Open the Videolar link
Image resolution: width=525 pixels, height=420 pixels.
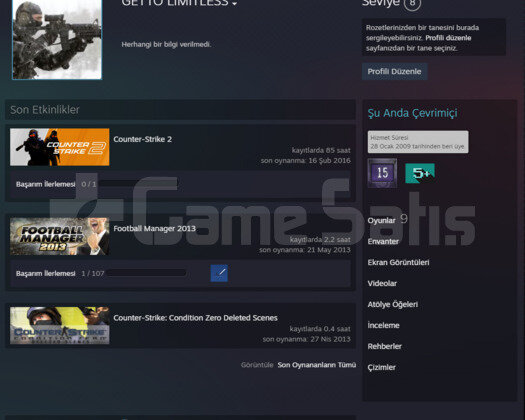(382, 283)
